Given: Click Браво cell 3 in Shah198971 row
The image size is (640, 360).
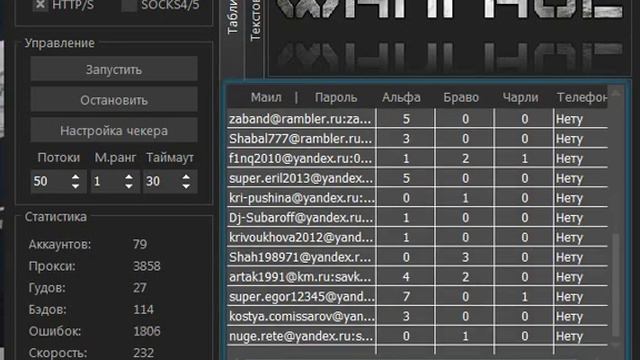Looking at the screenshot, I should point(465,257).
